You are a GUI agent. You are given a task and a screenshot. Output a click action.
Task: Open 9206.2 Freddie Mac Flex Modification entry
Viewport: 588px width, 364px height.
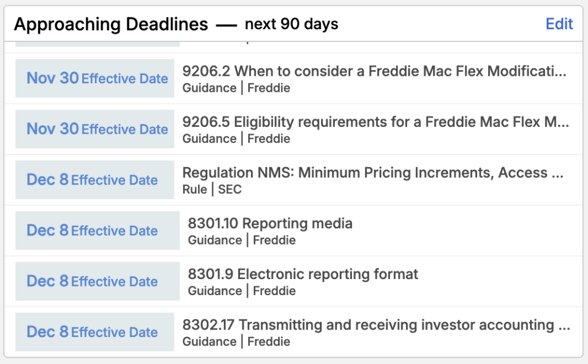click(x=374, y=72)
